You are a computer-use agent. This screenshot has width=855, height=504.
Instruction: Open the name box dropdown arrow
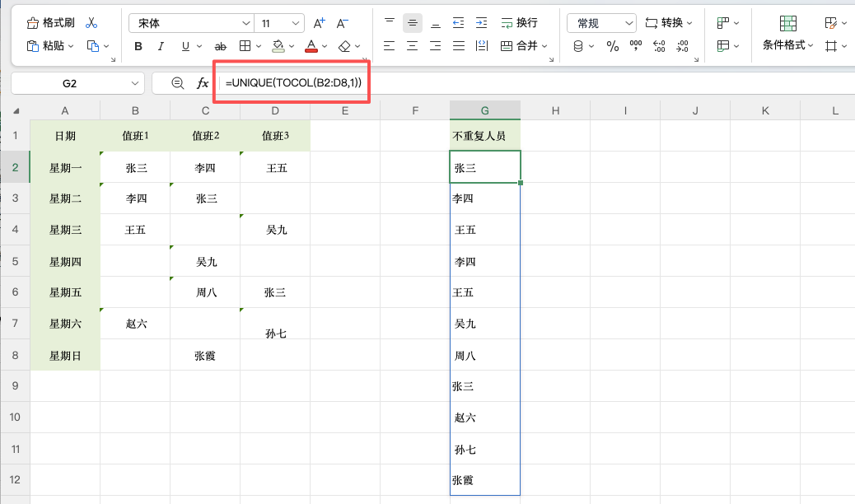point(135,83)
